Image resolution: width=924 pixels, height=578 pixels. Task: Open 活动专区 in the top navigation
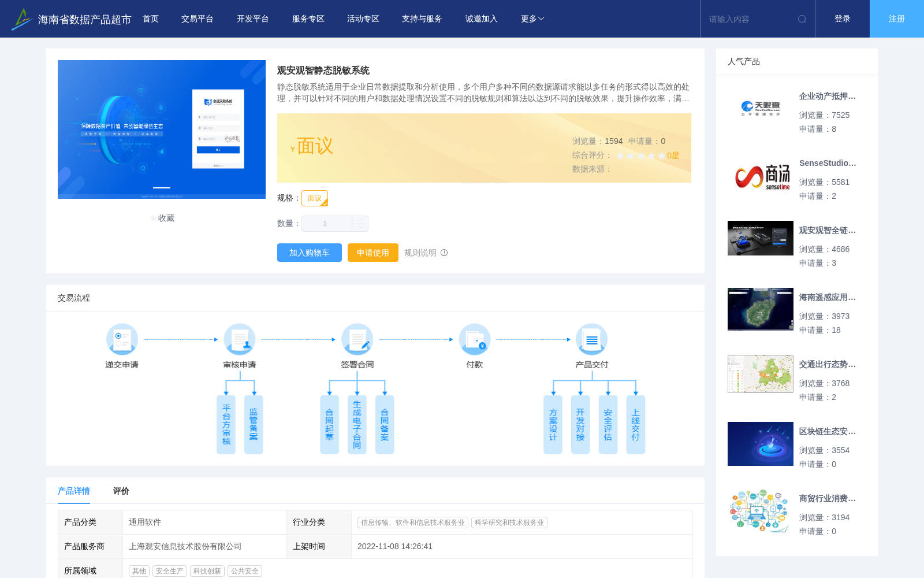click(x=363, y=19)
